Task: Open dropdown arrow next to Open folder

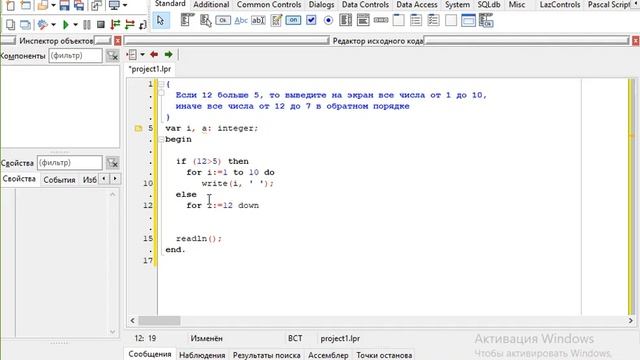Action: [53, 5]
